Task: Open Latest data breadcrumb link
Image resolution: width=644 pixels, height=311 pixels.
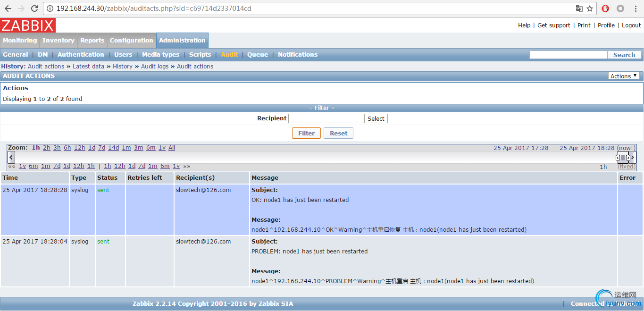Action: click(x=88, y=67)
